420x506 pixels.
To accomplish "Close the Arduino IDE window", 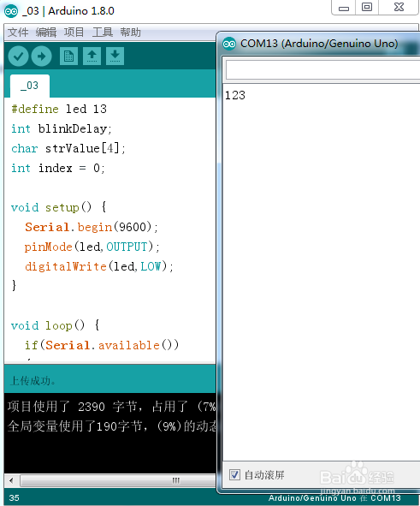I will coord(399,8).
